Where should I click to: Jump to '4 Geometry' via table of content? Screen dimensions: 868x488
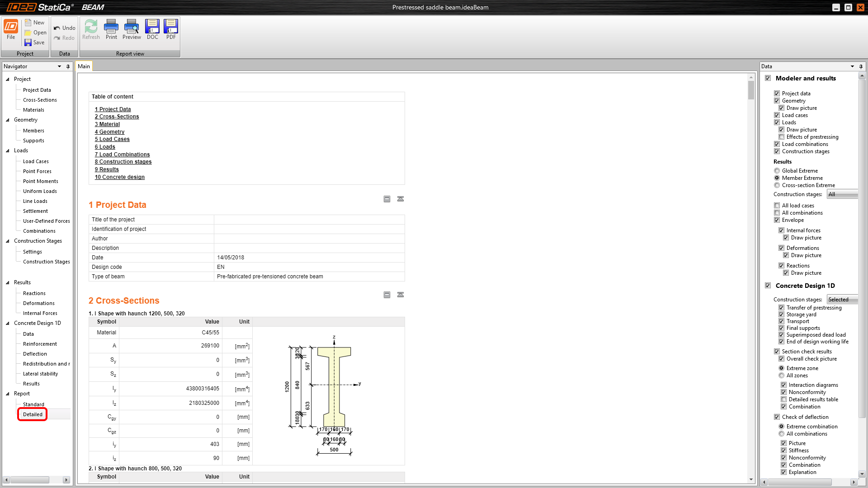(109, 132)
